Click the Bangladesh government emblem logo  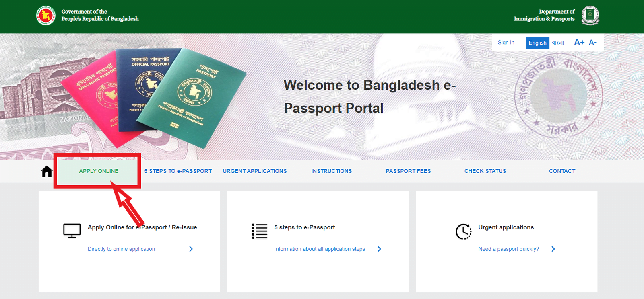click(x=45, y=16)
